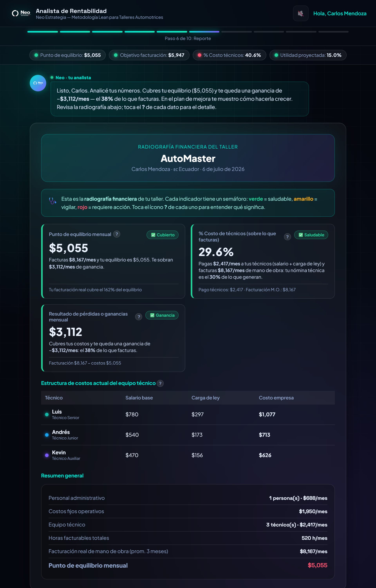The width and height of the screenshot is (376, 588).
Task: Click the Paso 6 de 10: Reporte label
Action: pyautogui.click(x=188, y=38)
